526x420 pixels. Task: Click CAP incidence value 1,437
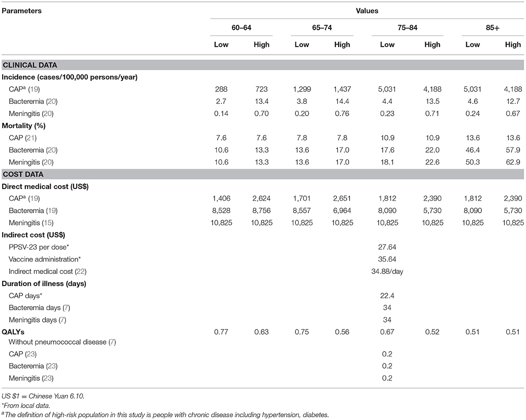coord(342,89)
